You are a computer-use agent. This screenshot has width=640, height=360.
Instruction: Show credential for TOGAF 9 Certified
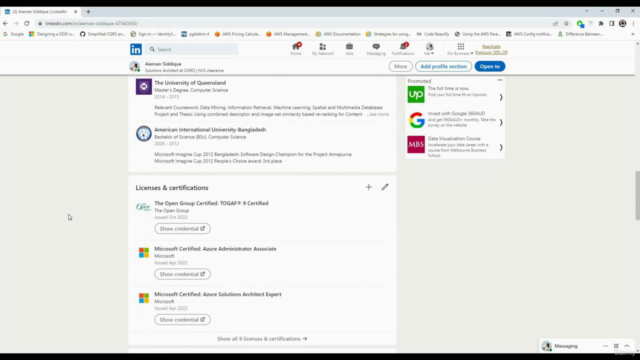coord(182,229)
